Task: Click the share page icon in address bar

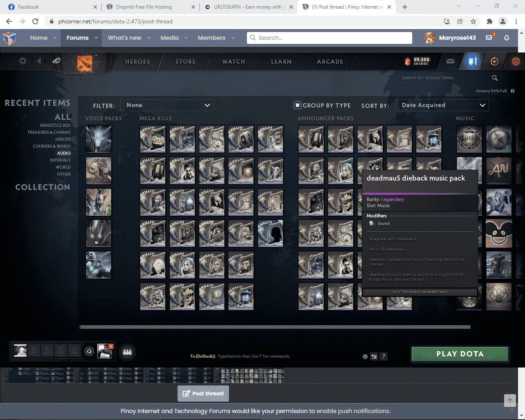Action: tap(460, 21)
